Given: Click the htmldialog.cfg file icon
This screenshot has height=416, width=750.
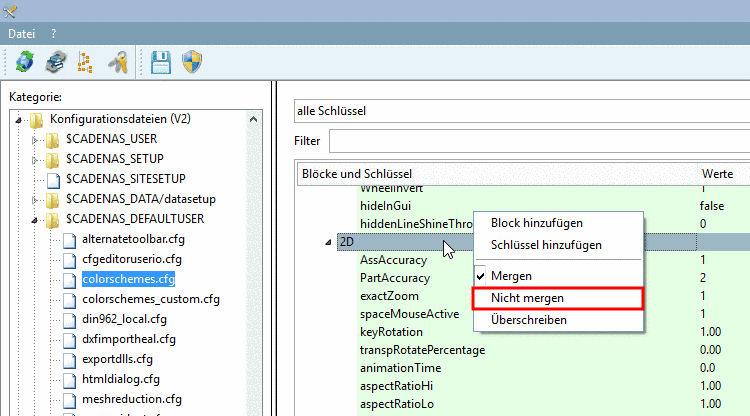Looking at the screenshot, I should (x=69, y=380).
